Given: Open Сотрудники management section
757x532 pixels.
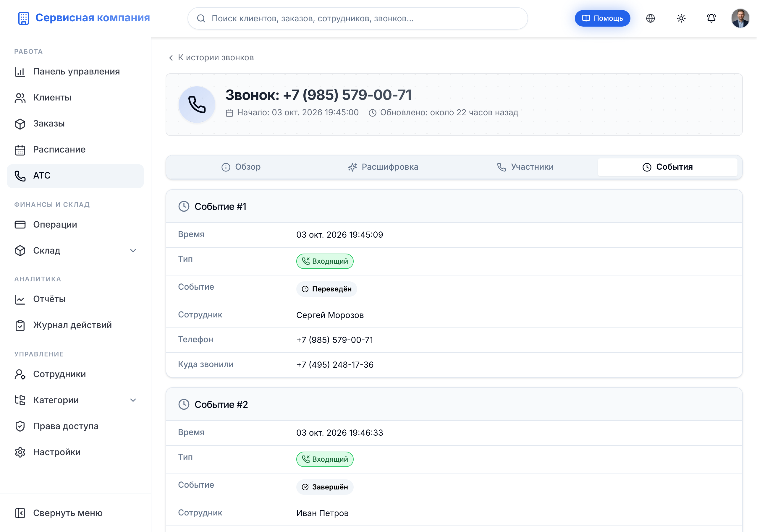Looking at the screenshot, I should pyautogui.click(x=75, y=374).
